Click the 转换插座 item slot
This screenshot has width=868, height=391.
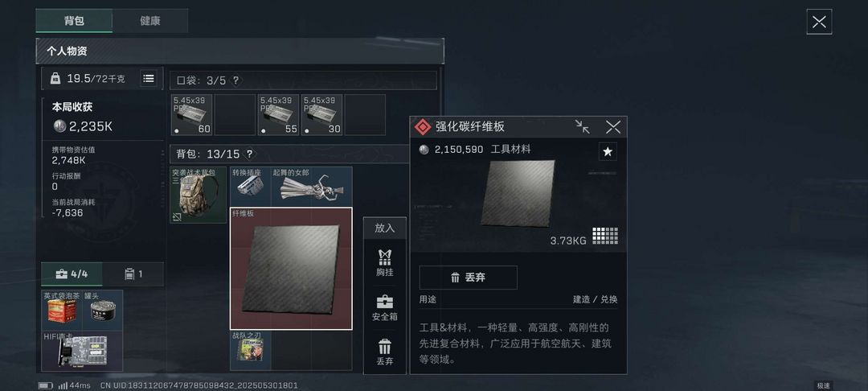pos(250,186)
